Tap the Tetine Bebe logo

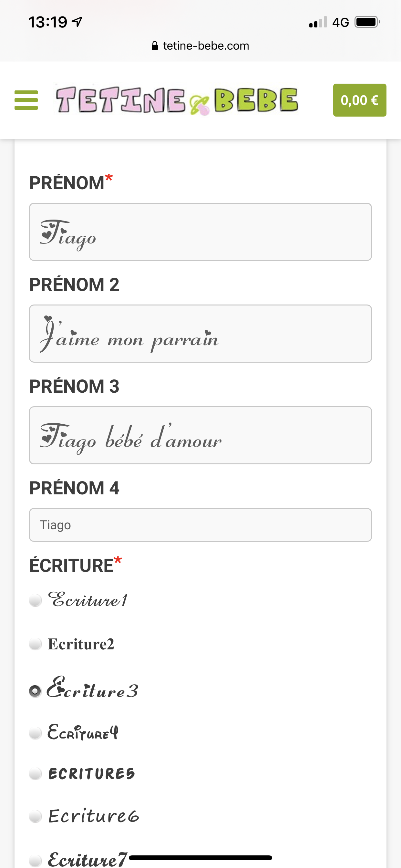[x=177, y=100]
